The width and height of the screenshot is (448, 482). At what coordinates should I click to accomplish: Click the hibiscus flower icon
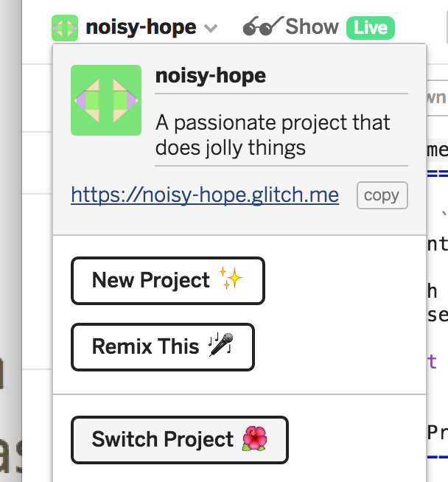254,439
